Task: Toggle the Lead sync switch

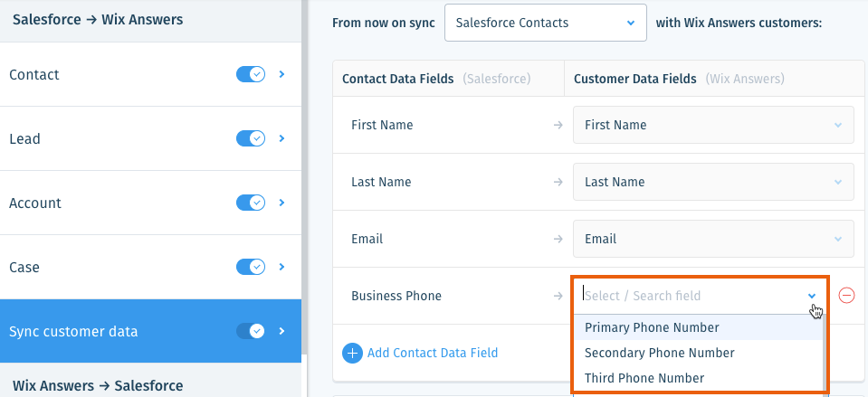Action: point(251,138)
